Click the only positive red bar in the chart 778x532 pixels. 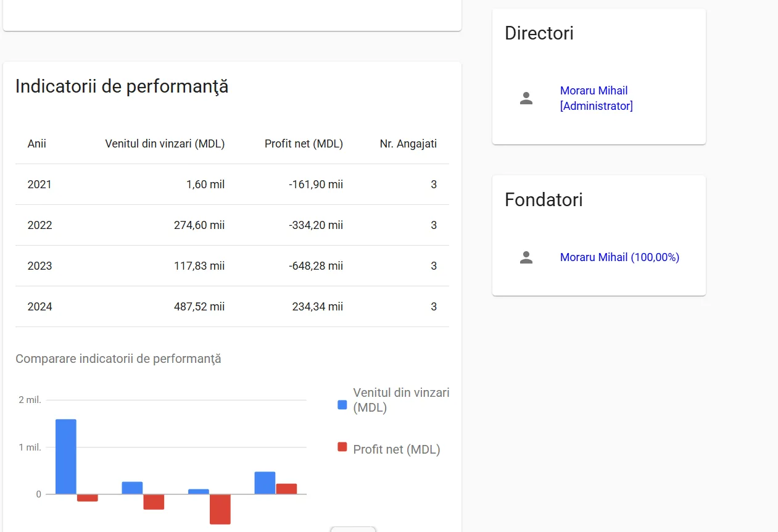tap(286, 489)
